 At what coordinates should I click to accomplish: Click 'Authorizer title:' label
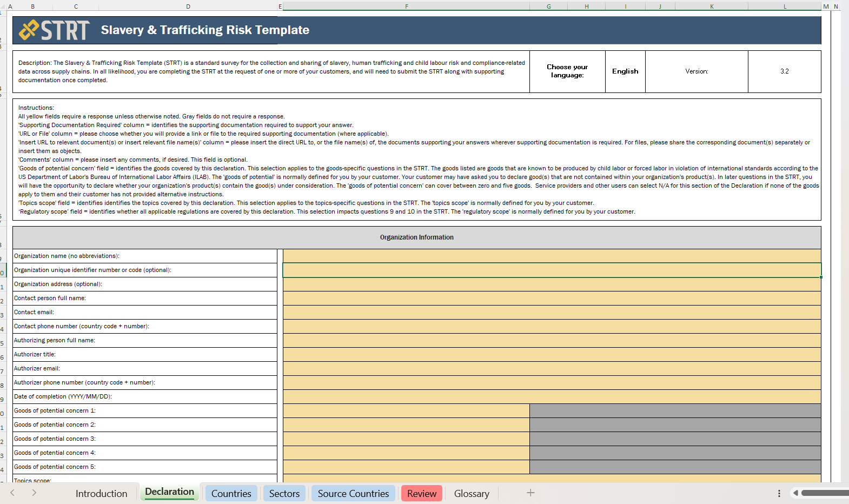coord(35,355)
